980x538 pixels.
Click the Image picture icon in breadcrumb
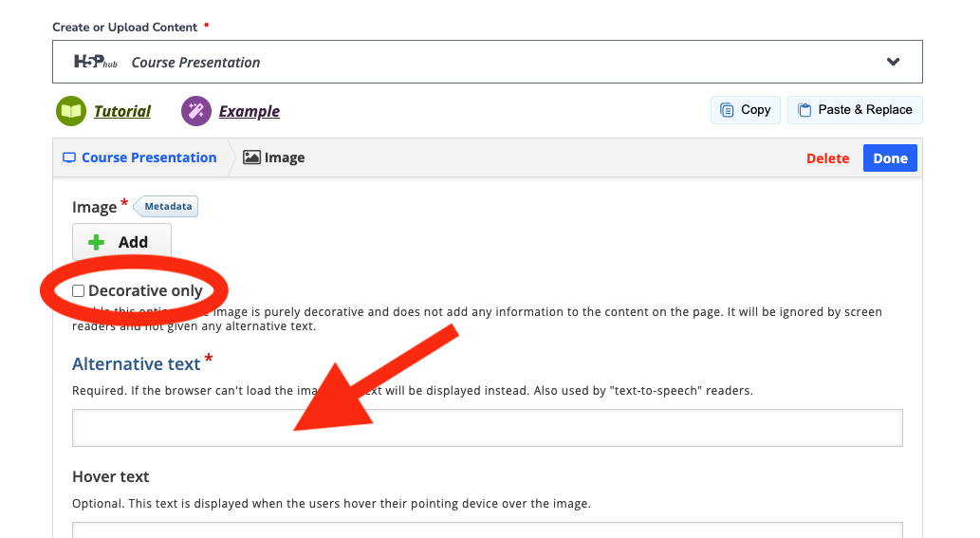pos(251,158)
